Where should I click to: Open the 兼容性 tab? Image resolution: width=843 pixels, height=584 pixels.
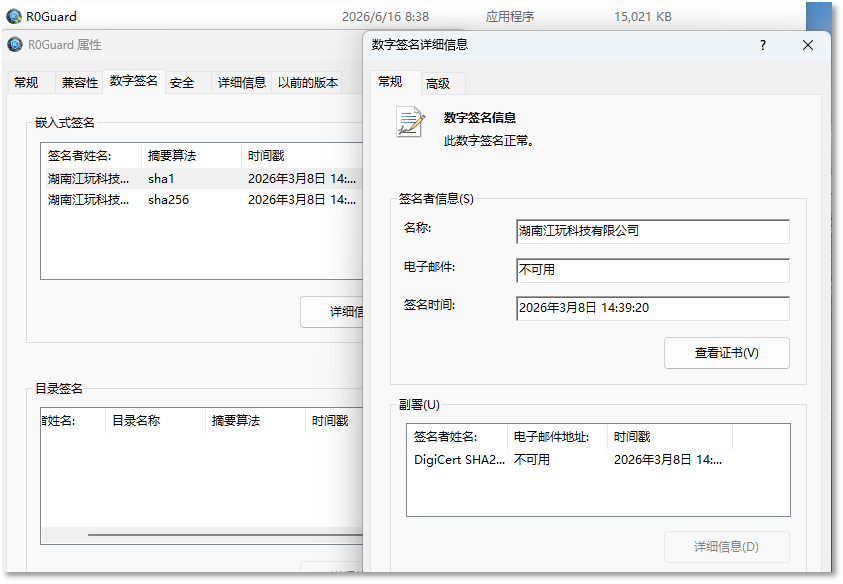80,82
